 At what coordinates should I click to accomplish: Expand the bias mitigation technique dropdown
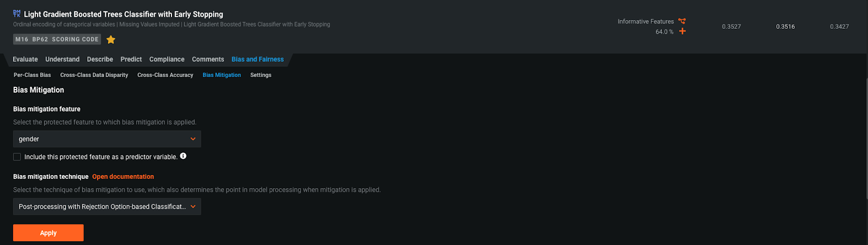(x=107, y=207)
